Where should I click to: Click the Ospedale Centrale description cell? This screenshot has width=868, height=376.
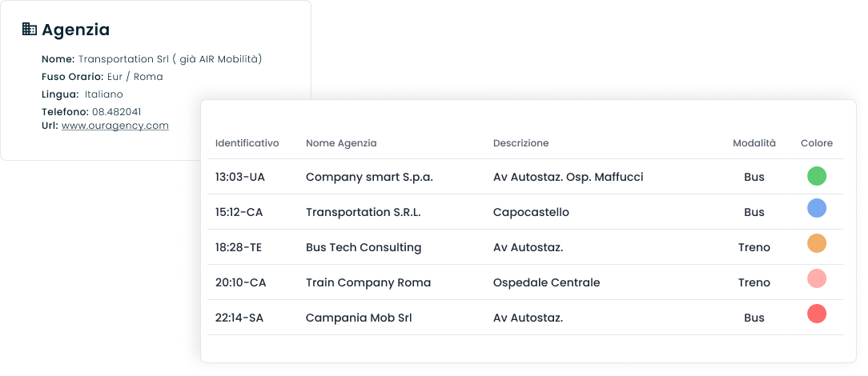(546, 282)
